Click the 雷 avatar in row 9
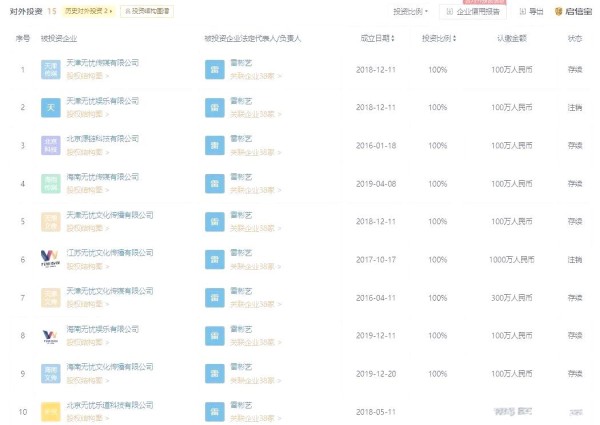Image resolution: width=600 pixels, height=425 pixels. pos(215,373)
